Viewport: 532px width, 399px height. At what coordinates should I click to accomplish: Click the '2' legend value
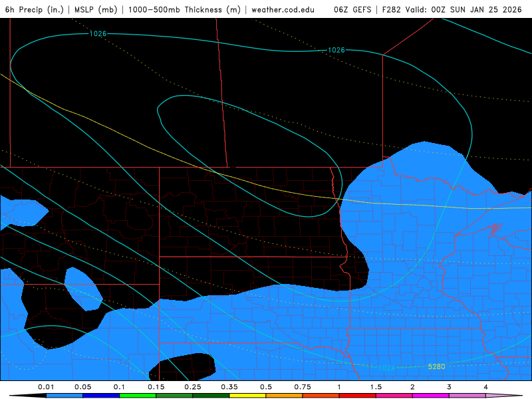[x=412, y=387]
